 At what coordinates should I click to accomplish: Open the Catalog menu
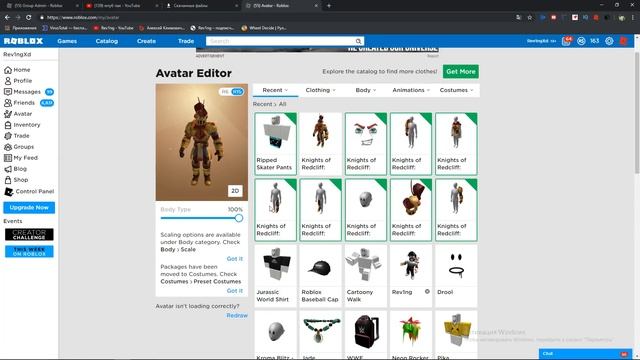click(107, 41)
